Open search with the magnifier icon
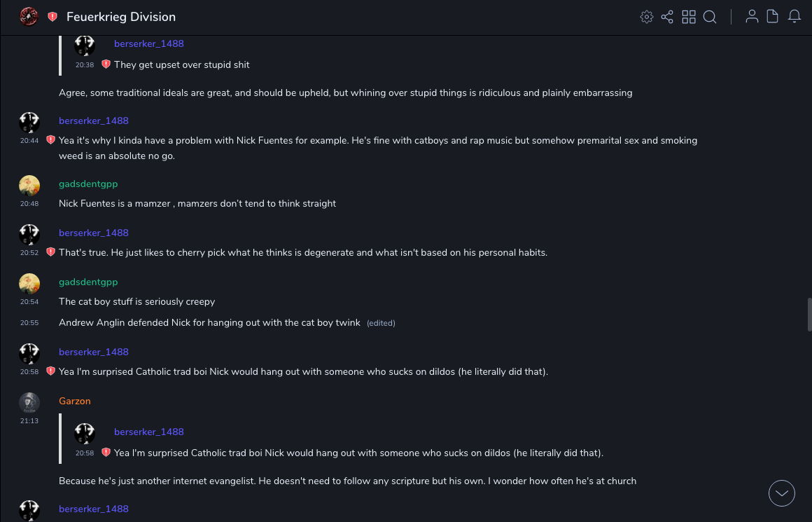The image size is (812, 522). coord(710,17)
